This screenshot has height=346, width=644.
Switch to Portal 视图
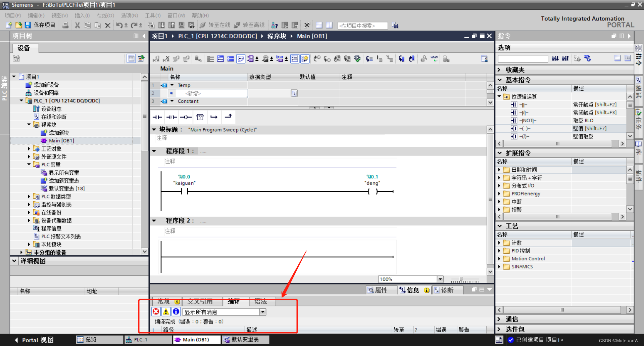click(x=34, y=340)
